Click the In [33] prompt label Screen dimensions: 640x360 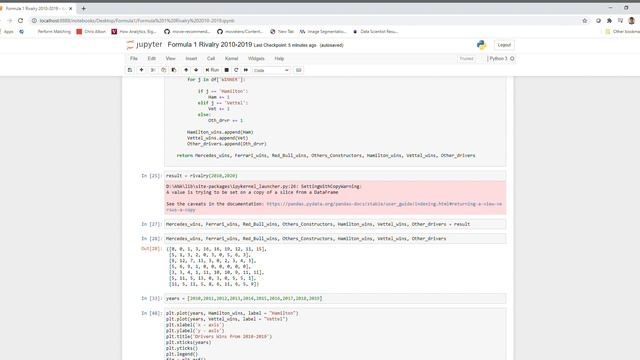[151, 298]
